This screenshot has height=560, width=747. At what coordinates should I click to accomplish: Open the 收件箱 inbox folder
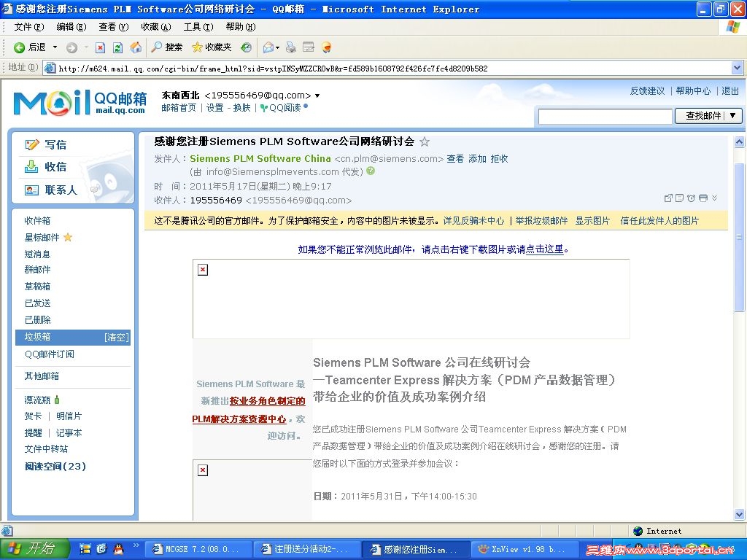[x=37, y=220]
